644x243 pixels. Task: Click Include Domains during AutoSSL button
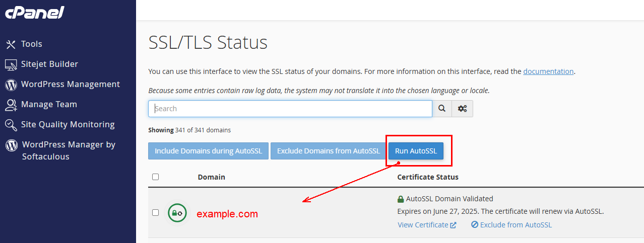pos(208,151)
